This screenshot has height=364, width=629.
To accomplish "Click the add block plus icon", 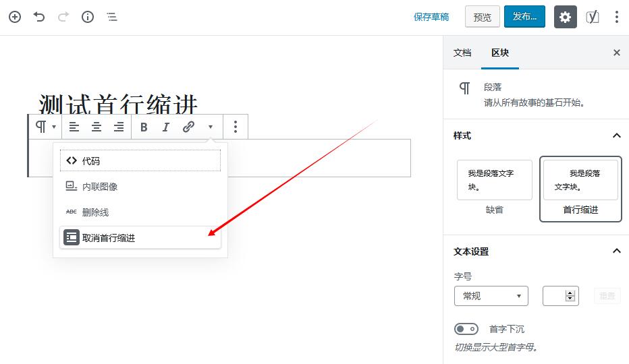I will point(15,17).
